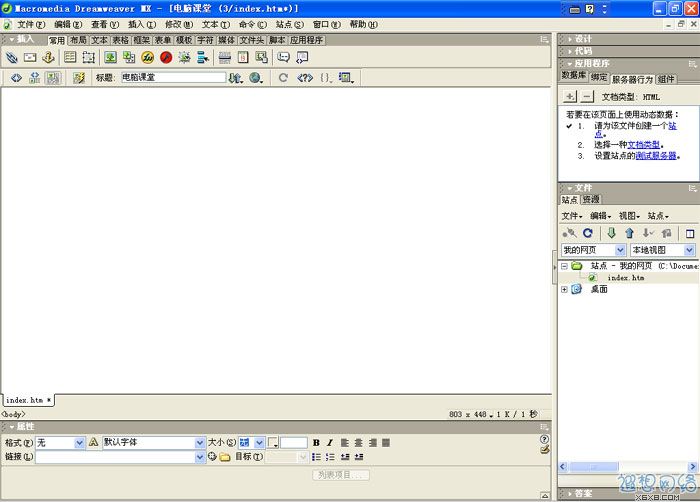Expand the 设计 panel group
Viewport: 700px width, 502px height.
(570, 39)
